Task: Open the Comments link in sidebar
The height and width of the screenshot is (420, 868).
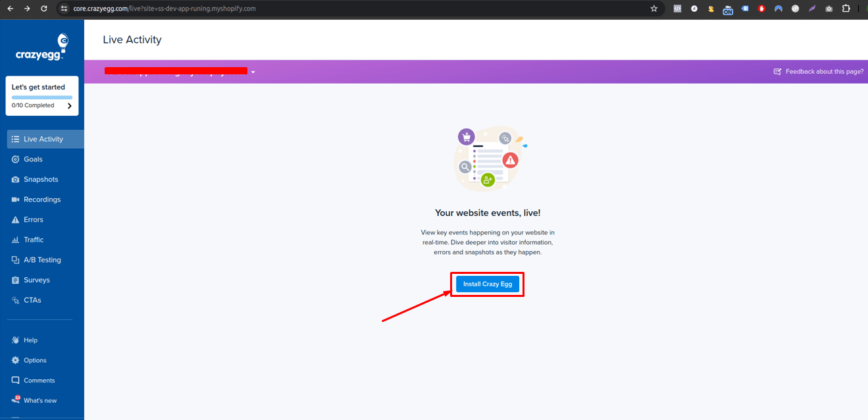Action: pyautogui.click(x=39, y=381)
